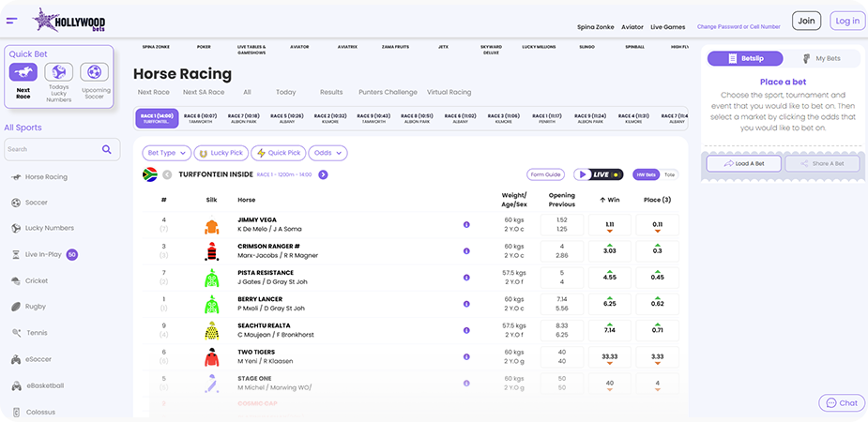Click the Log in button
Viewport: 868px width, 422px height.
point(847,21)
